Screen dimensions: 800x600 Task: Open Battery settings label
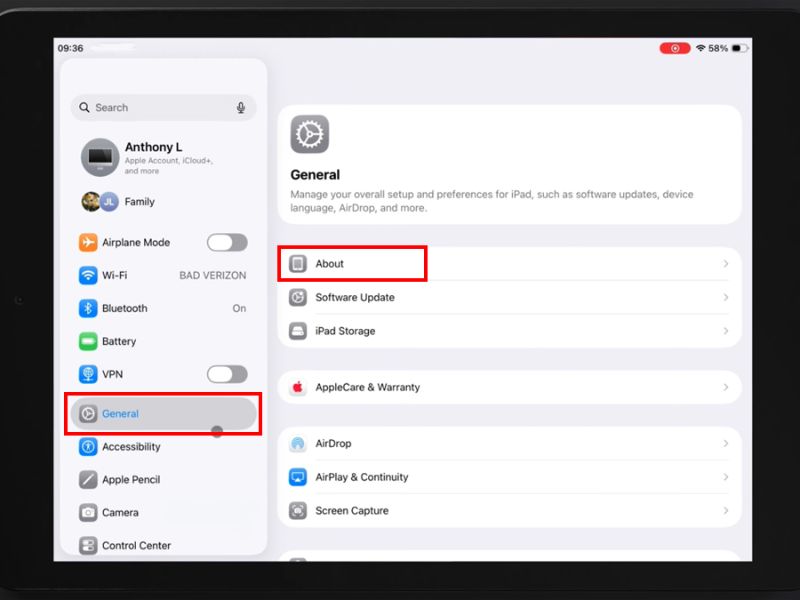(x=119, y=341)
